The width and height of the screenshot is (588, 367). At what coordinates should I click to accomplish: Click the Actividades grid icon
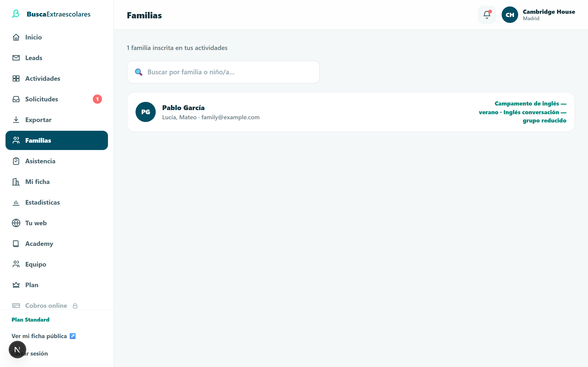(x=16, y=78)
